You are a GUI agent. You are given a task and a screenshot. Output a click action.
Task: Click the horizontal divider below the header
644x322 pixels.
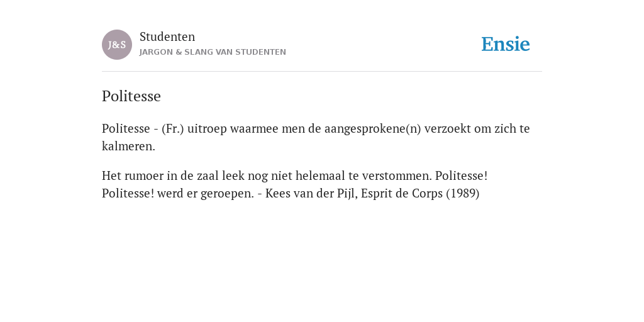322,72
